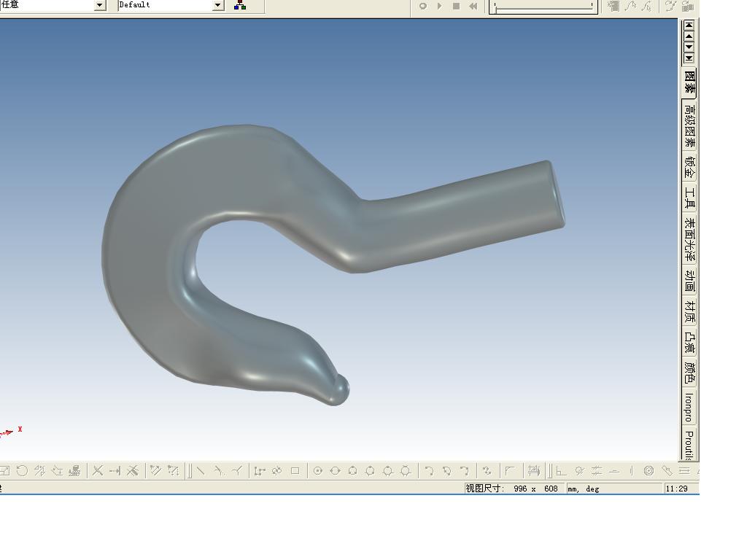The height and width of the screenshot is (560, 747).
Task: Stop the animation playback
Action: click(x=457, y=6)
